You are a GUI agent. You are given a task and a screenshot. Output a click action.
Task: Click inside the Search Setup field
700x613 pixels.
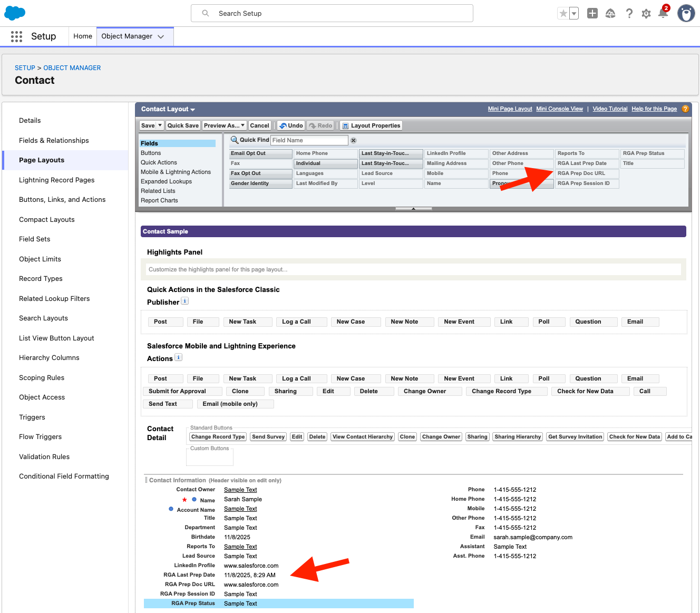pos(332,13)
